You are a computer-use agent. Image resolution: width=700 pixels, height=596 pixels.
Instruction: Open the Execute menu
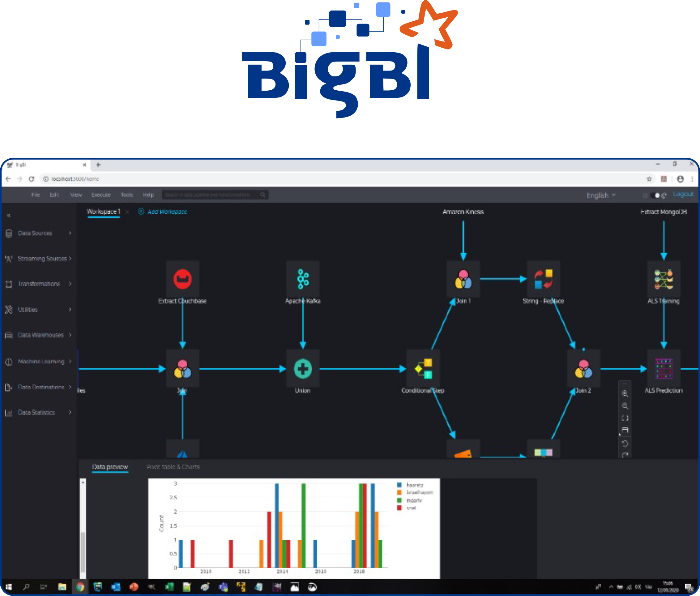(x=101, y=195)
